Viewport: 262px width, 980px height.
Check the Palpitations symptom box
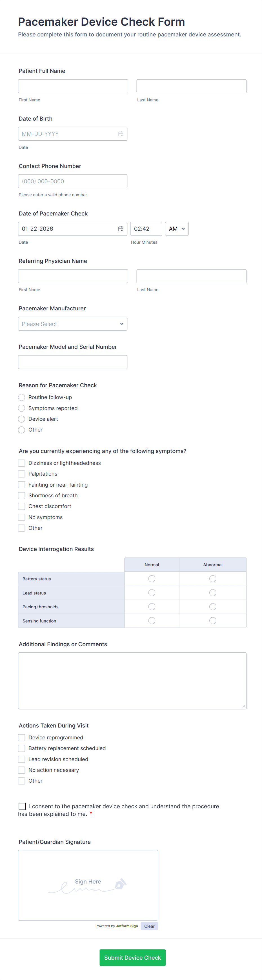coord(22,474)
